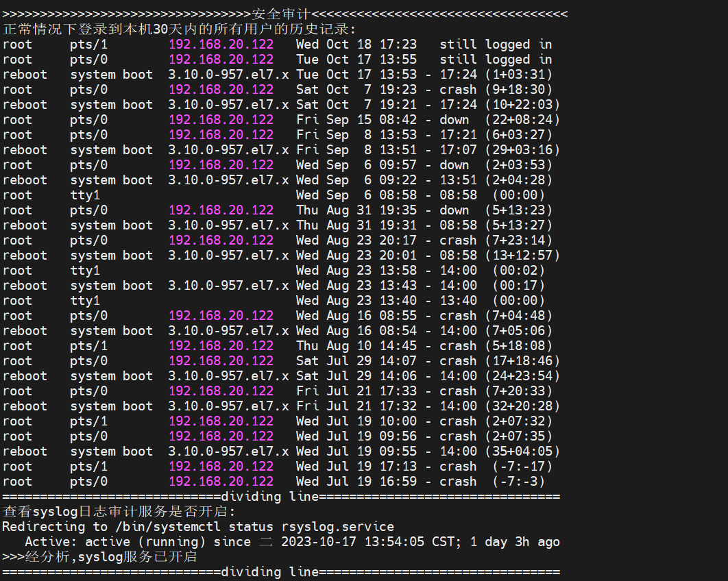The height and width of the screenshot is (581, 728).
Task: Select the duration (29+03:16)
Action: (522, 150)
